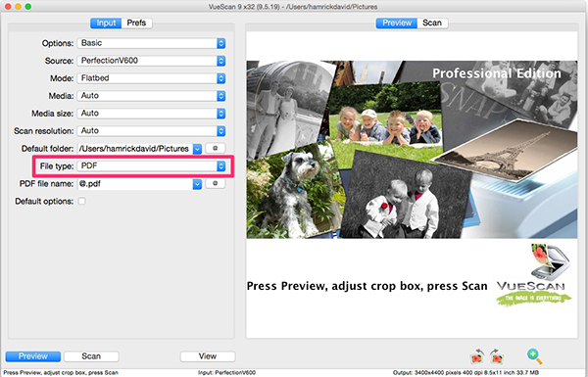The width and height of the screenshot is (588, 377).
Task: Rotate the image left using the rotate icon
Action: [x=477, y=356]
